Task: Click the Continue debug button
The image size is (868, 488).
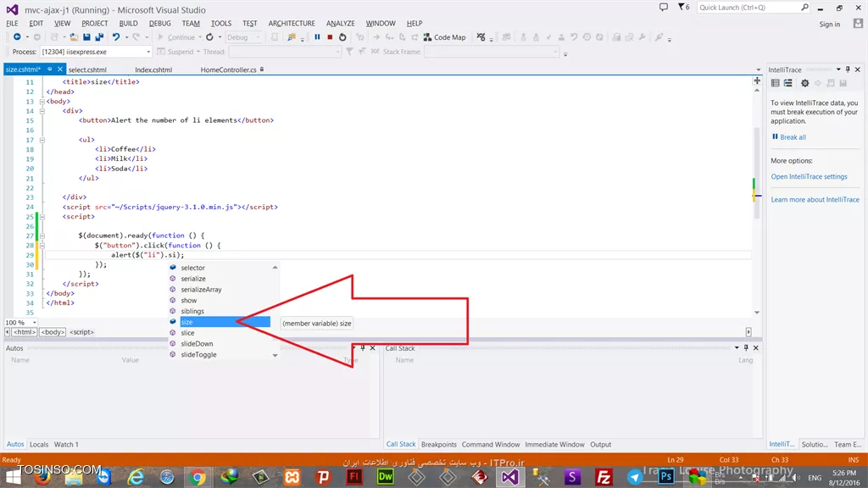Action: [x=176, y=37]
